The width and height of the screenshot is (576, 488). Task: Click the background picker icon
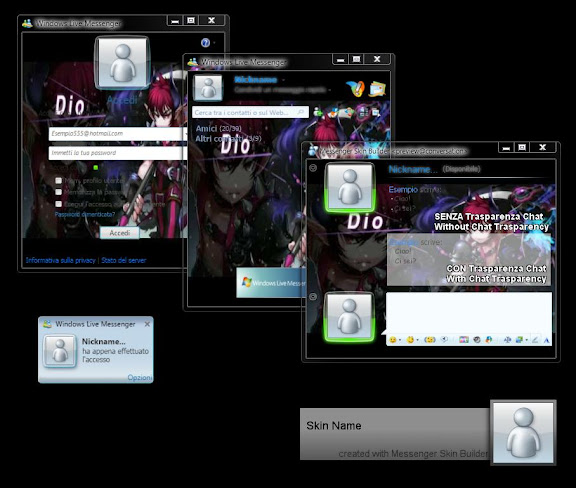point(519,340)
